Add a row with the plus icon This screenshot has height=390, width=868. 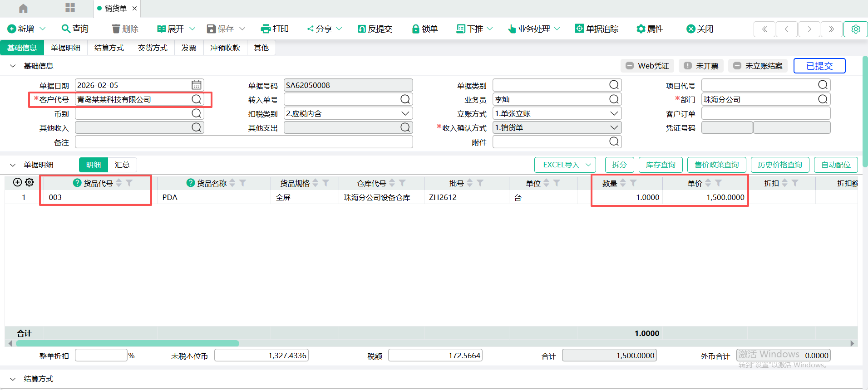click(17, 182)
